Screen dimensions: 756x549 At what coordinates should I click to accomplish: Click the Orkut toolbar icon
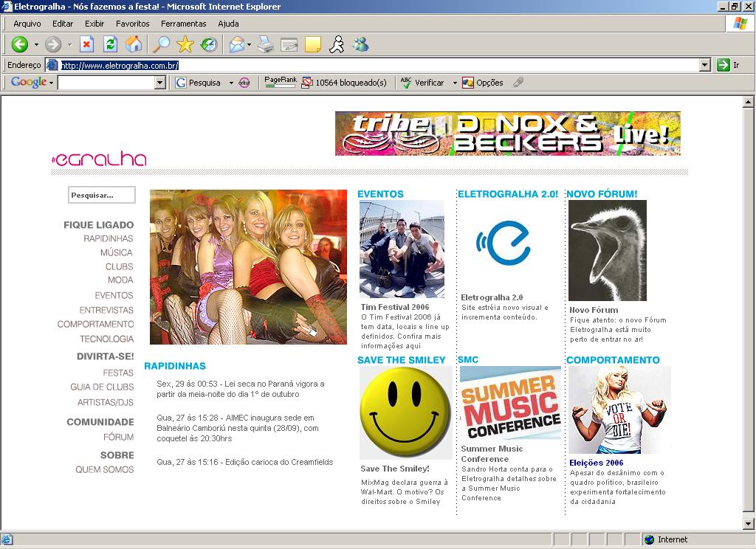(x=244, y=83)
